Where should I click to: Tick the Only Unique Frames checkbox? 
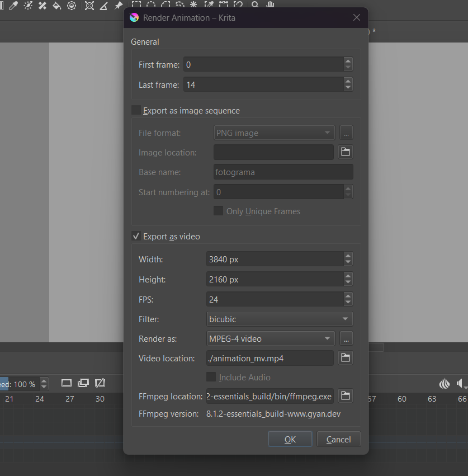click(218, 211)
